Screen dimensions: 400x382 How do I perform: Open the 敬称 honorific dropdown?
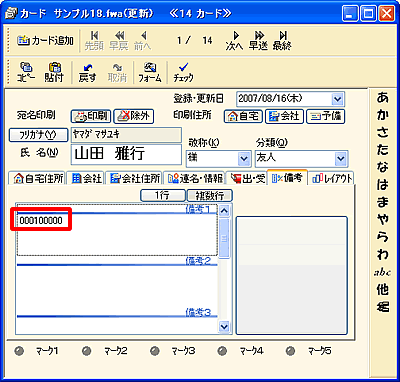coord(244,159)
